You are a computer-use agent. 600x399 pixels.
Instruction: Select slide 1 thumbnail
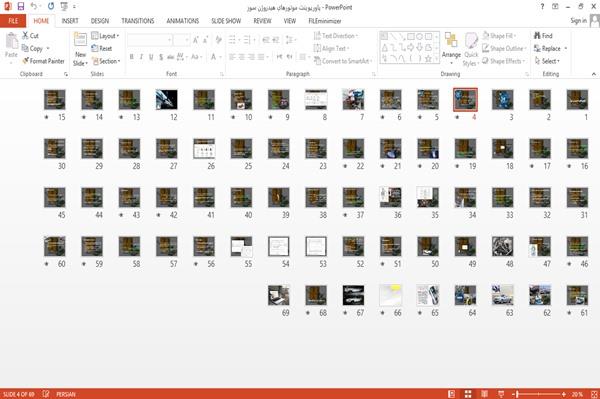pos(577,99)
